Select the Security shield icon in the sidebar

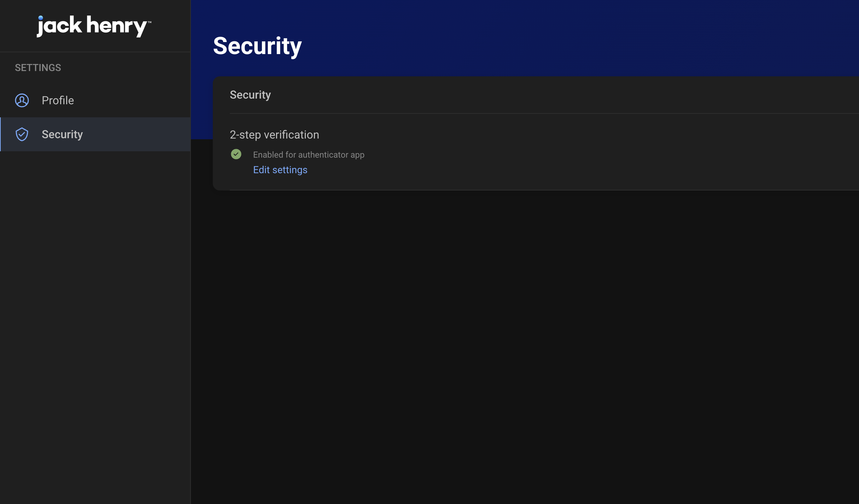[x=22, y=134]
